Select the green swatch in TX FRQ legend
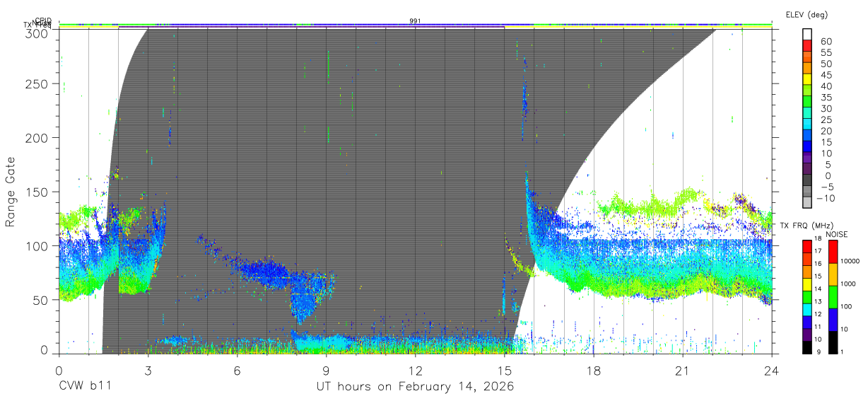This screenshot has height=401, width=868. pyautogui.click(x=807, y=296)
